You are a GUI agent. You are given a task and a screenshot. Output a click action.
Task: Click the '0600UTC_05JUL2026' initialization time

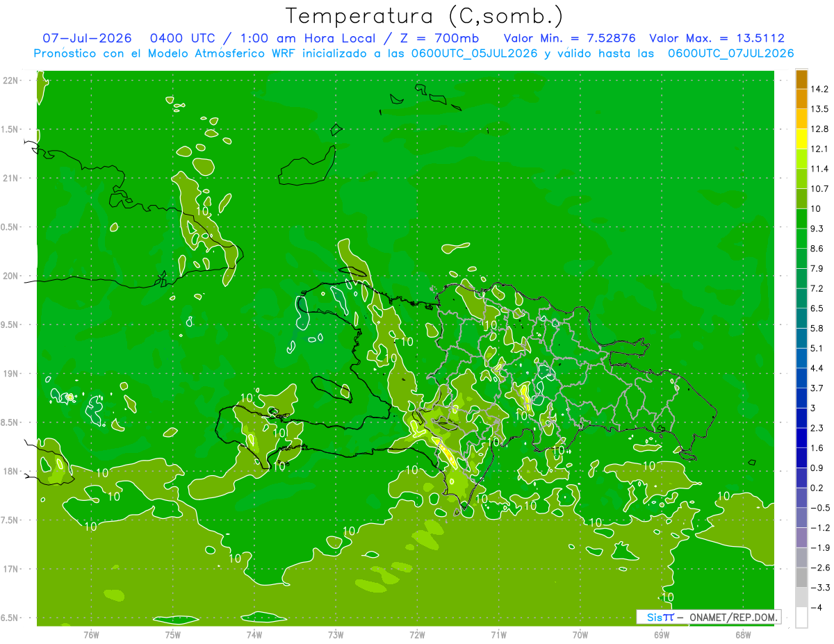pos(474,53)
